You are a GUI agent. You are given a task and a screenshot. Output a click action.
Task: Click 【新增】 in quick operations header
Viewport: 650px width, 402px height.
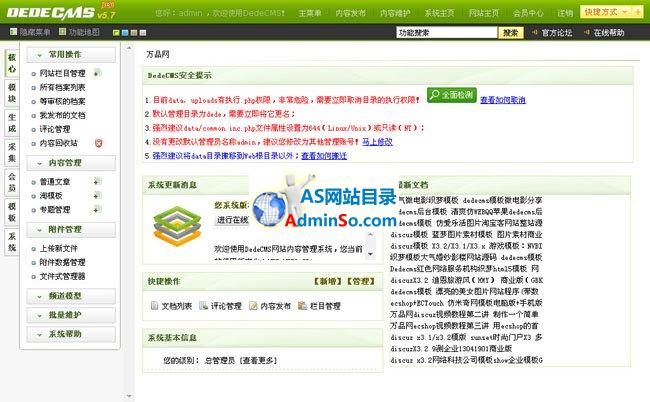pos(329,281)
